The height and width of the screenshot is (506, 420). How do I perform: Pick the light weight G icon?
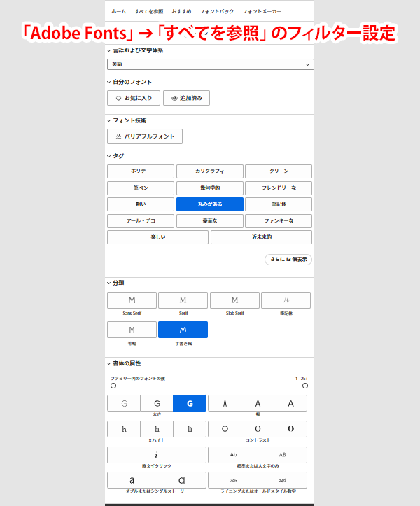124,403
